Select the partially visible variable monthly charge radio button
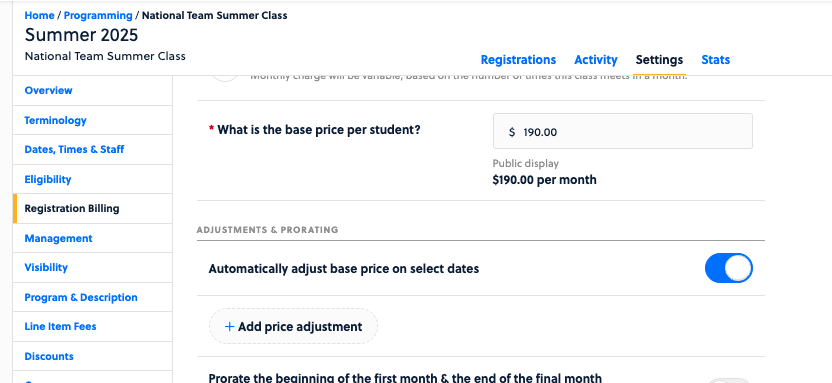The image size is (832, 383). click(x=225, y=79)
